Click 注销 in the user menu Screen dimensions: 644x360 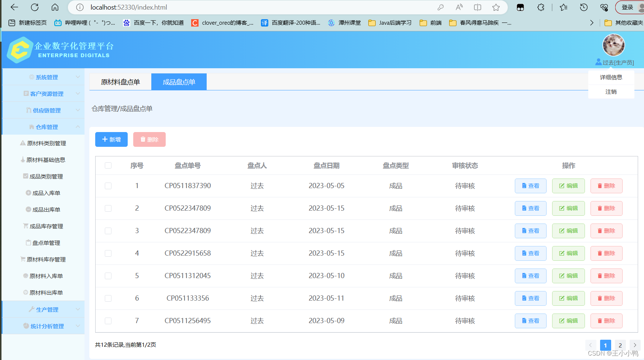pos(611,92)
